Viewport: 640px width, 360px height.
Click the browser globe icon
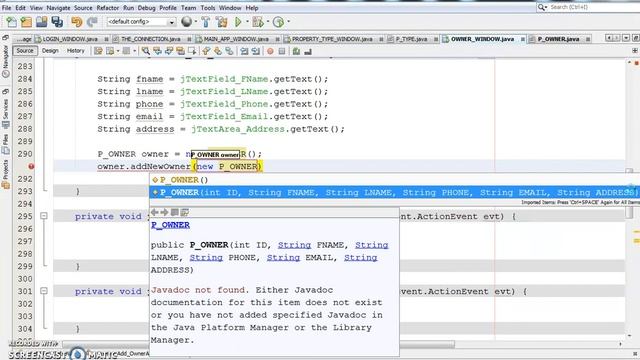187,22
